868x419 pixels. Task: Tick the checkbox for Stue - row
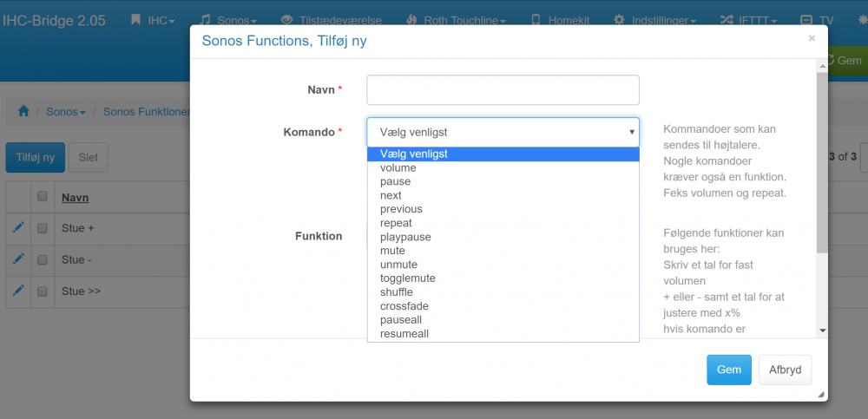coord(42,260)
